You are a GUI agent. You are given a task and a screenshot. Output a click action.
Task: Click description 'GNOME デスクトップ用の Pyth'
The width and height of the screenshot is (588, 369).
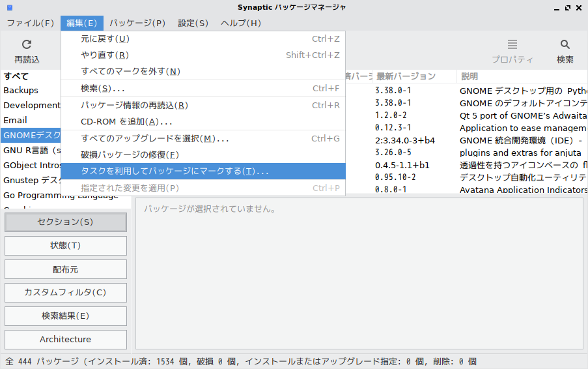pyautogui.click(x=524, y=91)
